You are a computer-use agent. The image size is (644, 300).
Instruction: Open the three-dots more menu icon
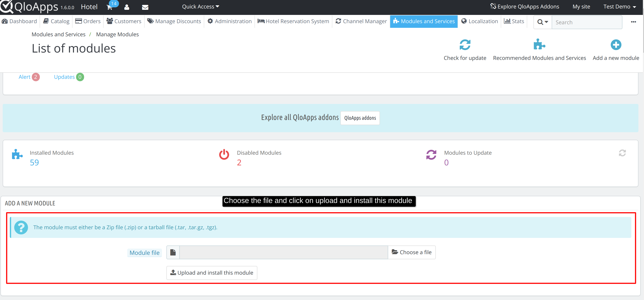click(633, 22)
